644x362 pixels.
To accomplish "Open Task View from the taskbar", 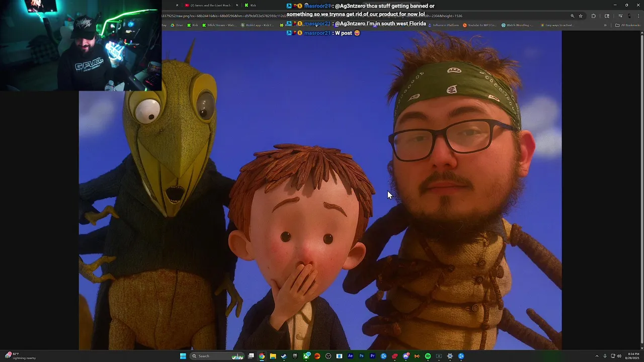I will [x=251, y=356].
